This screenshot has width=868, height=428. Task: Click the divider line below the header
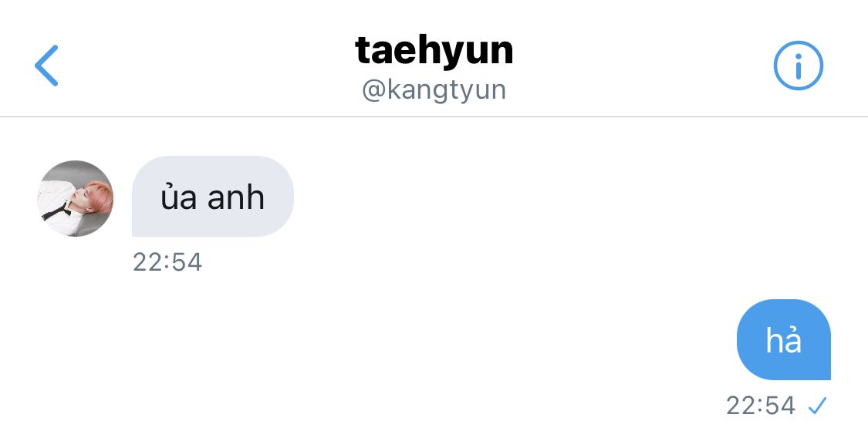[434, 116]
